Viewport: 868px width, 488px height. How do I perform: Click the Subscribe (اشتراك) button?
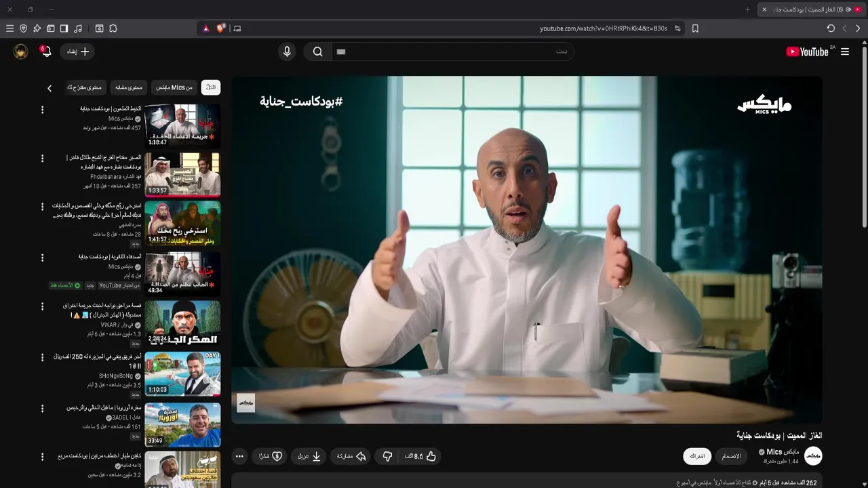(x=697, y=456)
